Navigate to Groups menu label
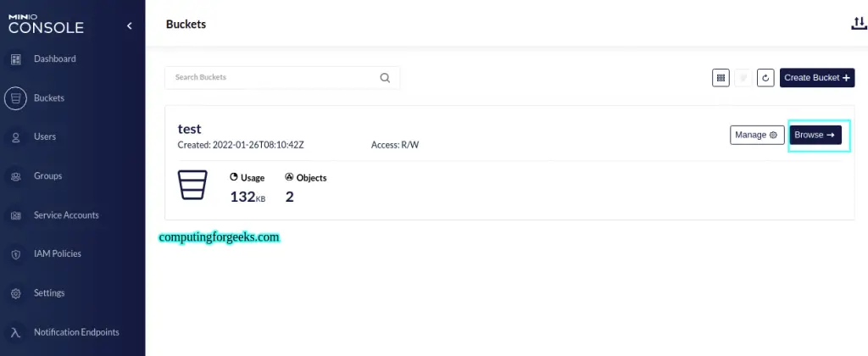The width and height of the screenshot is (868, 356). click(48, 176)
